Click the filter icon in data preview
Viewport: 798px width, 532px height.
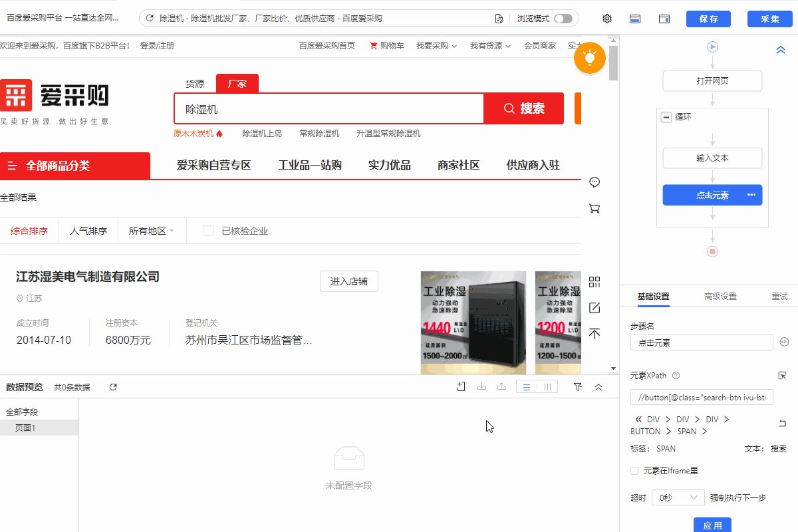[x=577, y=387]
